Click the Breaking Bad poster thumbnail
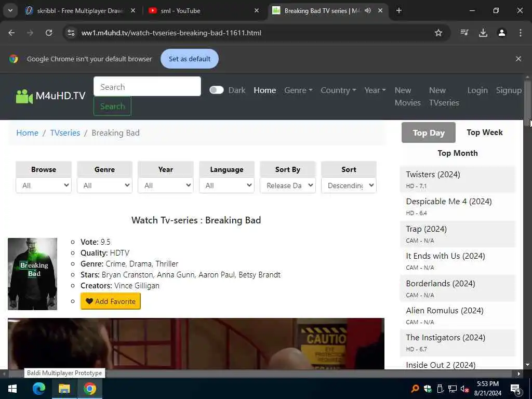The image size is (532, 399). tap(33, 274)
